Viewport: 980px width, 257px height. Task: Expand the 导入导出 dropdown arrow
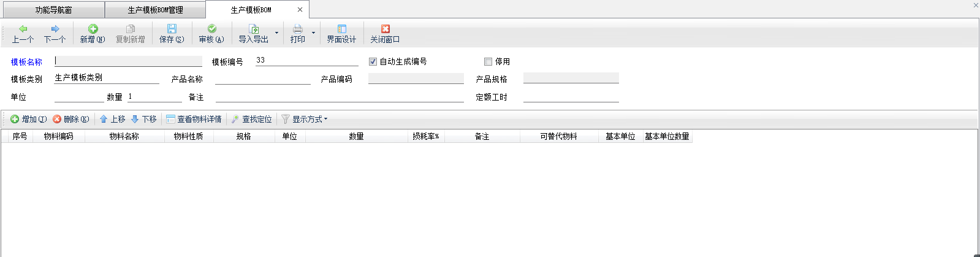(x=276, y=33)
